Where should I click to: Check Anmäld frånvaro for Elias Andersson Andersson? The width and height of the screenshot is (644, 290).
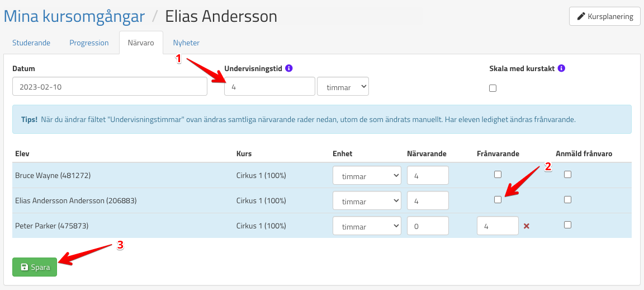click(567, 199)
